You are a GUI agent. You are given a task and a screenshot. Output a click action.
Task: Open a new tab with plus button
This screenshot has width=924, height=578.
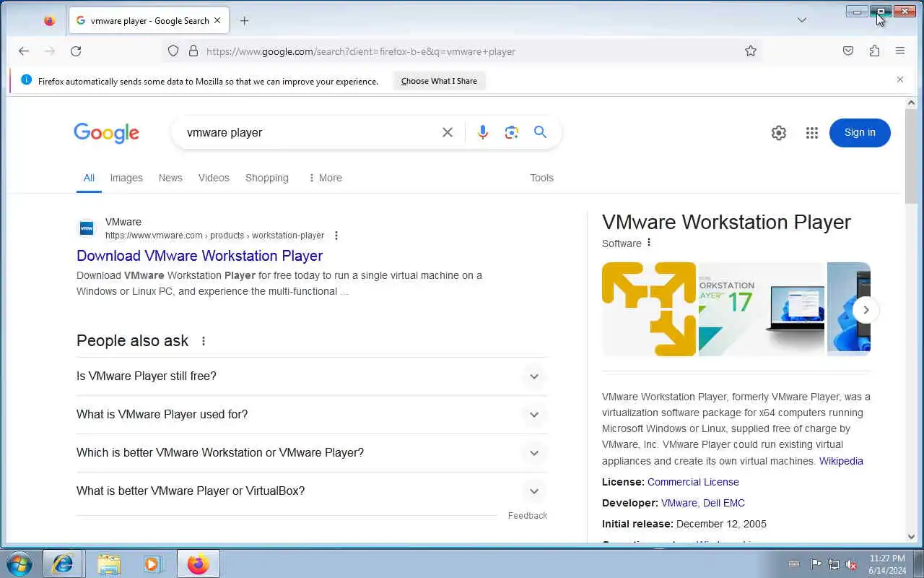coord(244,20)
